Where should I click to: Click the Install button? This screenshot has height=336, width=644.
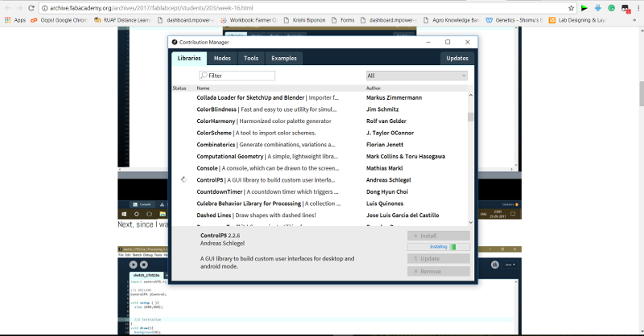439,236
